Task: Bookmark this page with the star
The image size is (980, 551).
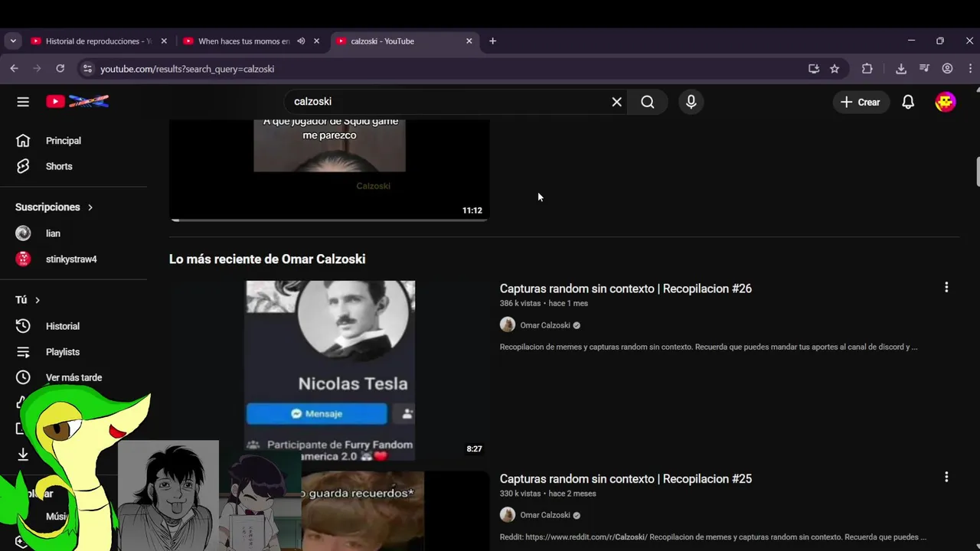Action: click(x=835, y=69)
